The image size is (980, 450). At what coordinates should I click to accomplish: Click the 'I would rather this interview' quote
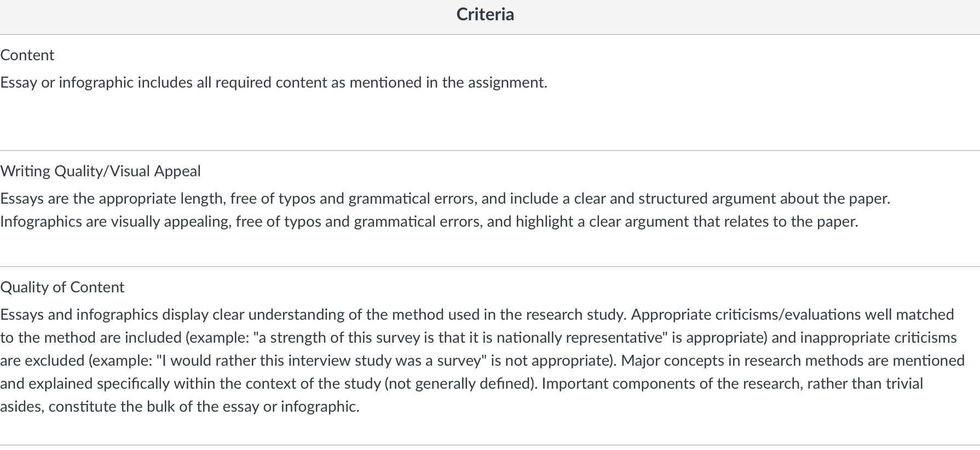pyautogui.click(x=263, y=361)
